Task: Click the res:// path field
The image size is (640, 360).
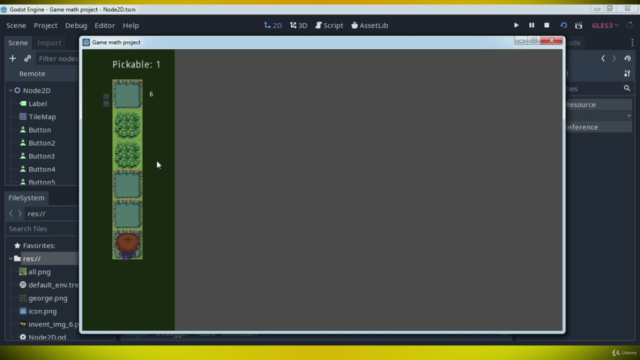Action: [x=51, y=213]
